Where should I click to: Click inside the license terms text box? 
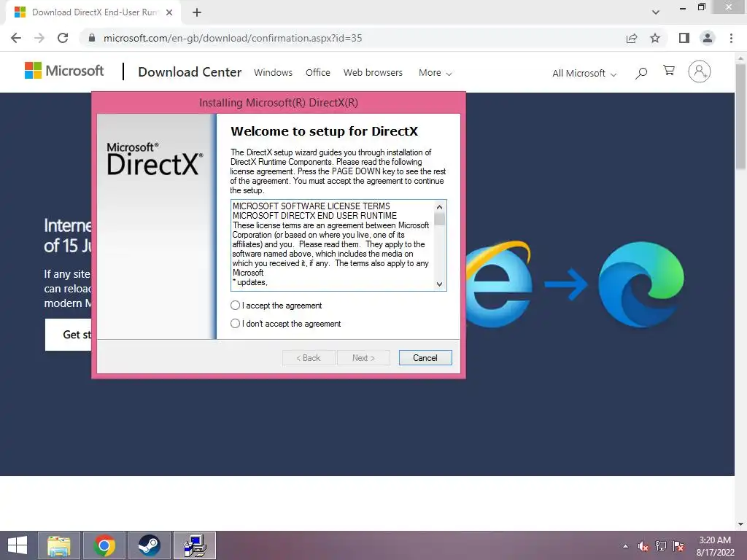tap(333, 245)
